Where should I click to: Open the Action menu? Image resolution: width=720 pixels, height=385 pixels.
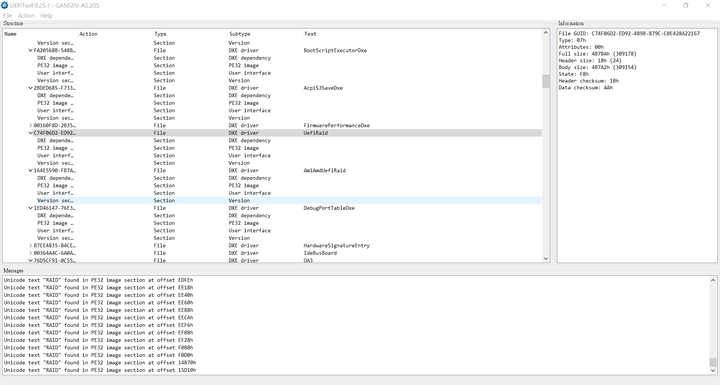pos(26,16)
